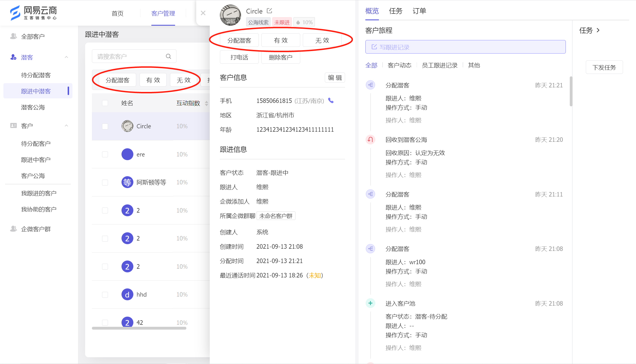Check the 阿斯顿等等 row checkbox
The image size is (636, 364).
tap(105, 182)
